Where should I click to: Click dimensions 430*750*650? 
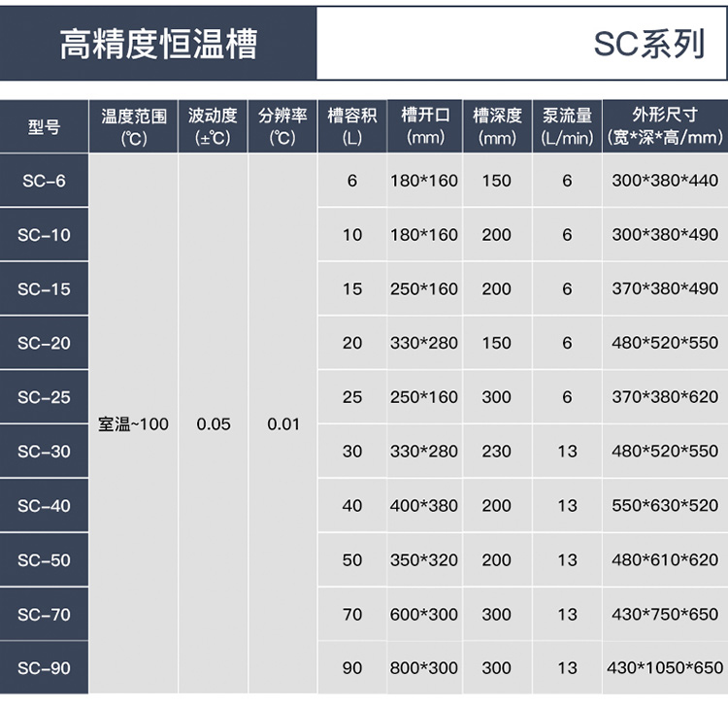(665, 614)
